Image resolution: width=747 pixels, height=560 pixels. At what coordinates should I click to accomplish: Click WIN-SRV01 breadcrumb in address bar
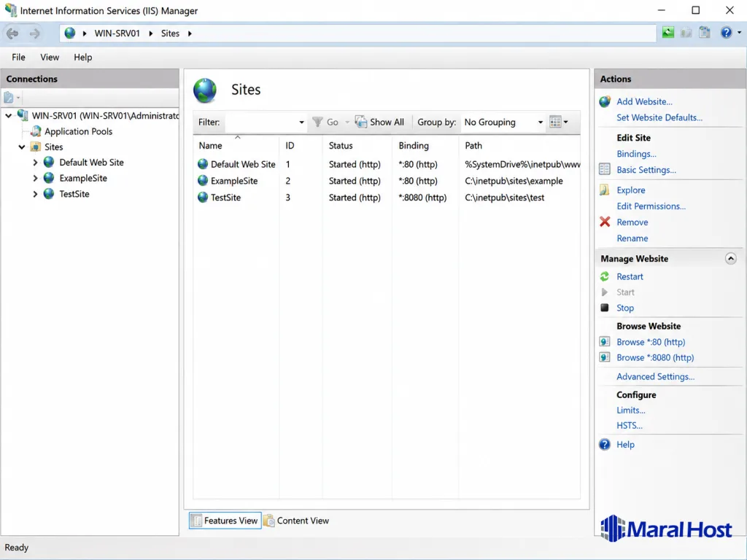117,34
